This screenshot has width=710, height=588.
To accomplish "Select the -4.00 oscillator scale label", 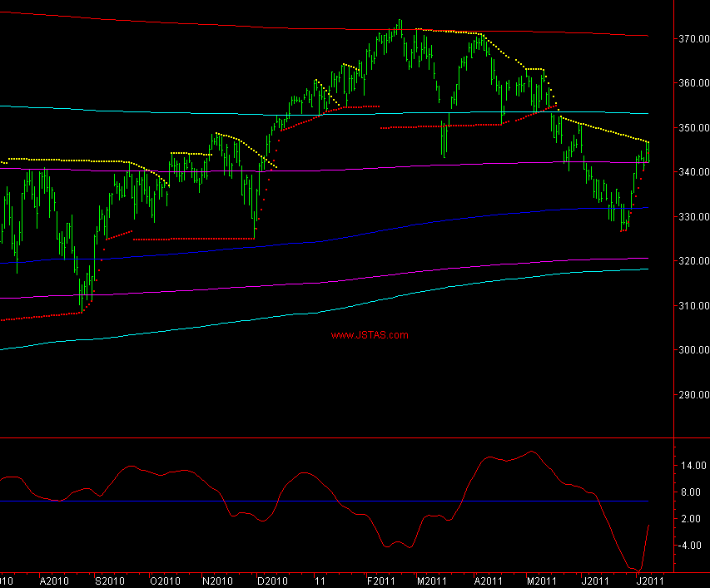I will click(693, 546).
